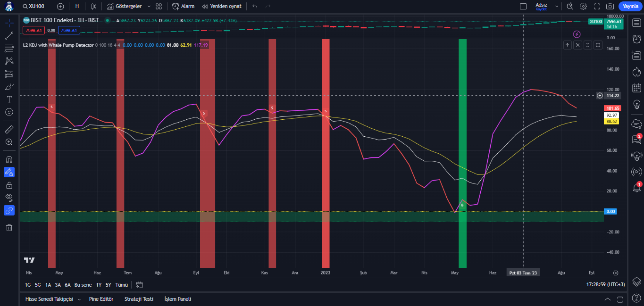644x306 pixels.
Task: Select the text annotation tool
Action: click(9, 99)
